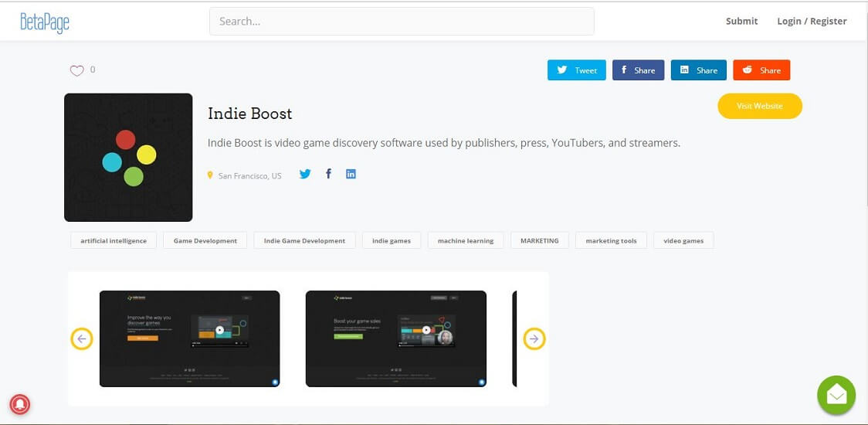Share on LinkedIn using the Share button

[699, 70]
